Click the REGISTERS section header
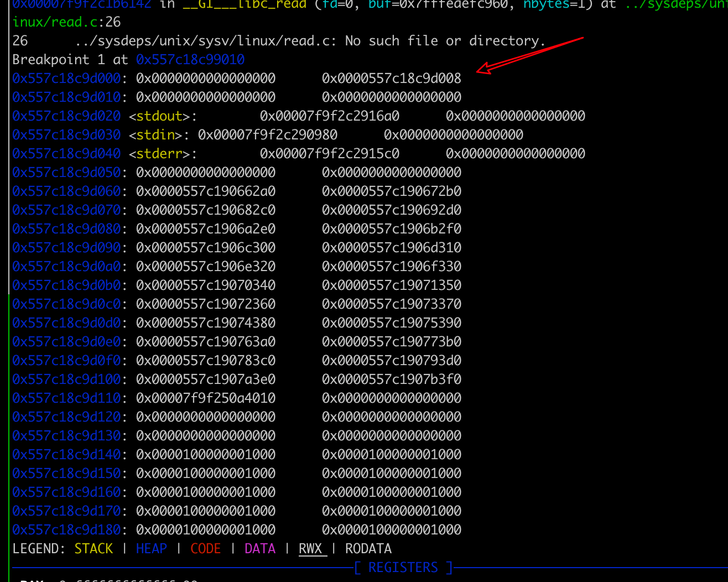The image size is (728, 582). tap(403, 568)
